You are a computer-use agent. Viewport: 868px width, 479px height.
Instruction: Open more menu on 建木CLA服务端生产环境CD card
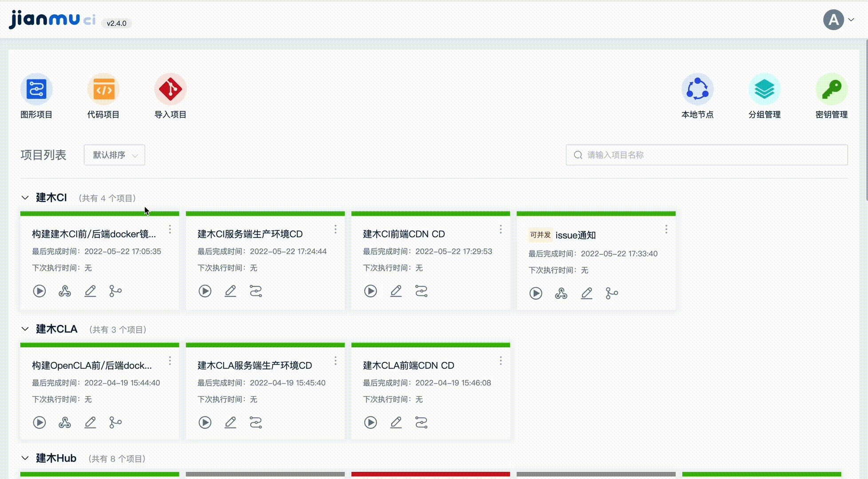pos(335,361)
